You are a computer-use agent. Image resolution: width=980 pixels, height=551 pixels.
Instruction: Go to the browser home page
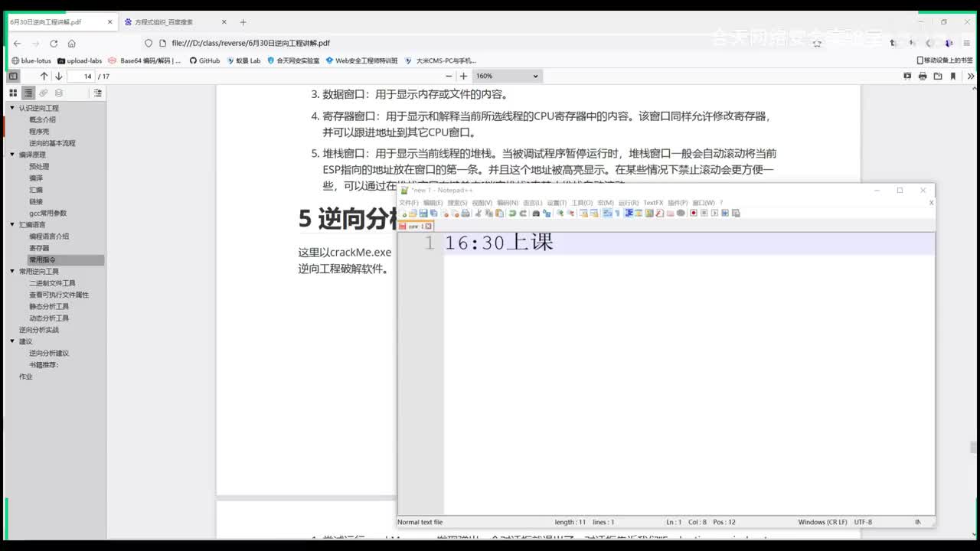point(71,44)
